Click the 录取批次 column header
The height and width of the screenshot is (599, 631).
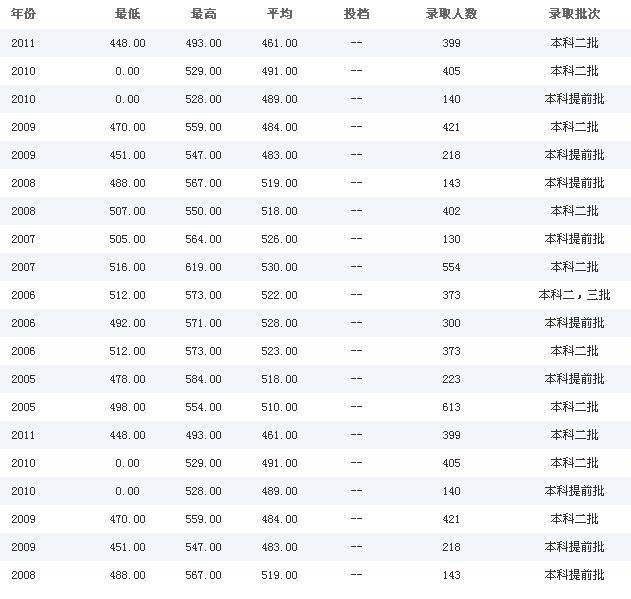click(574, 14)
